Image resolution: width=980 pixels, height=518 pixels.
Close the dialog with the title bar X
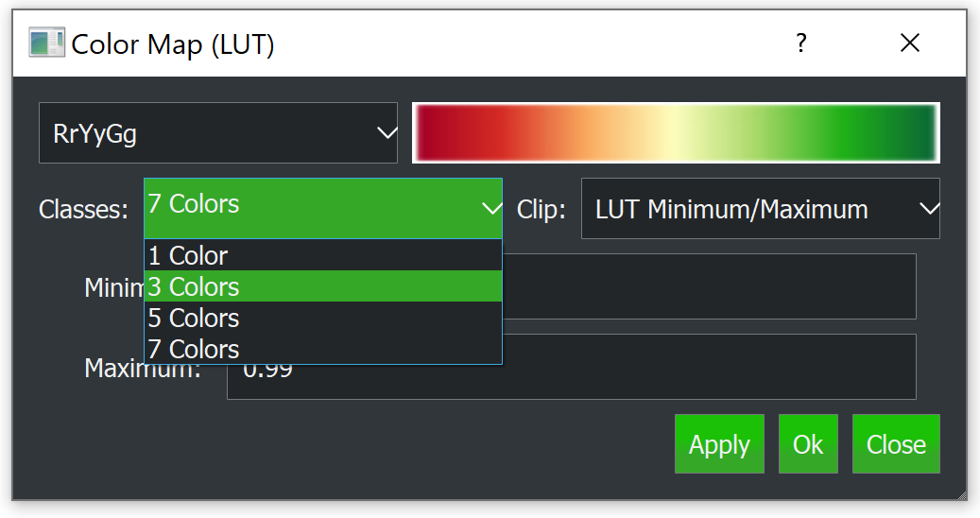coord(909,43)
